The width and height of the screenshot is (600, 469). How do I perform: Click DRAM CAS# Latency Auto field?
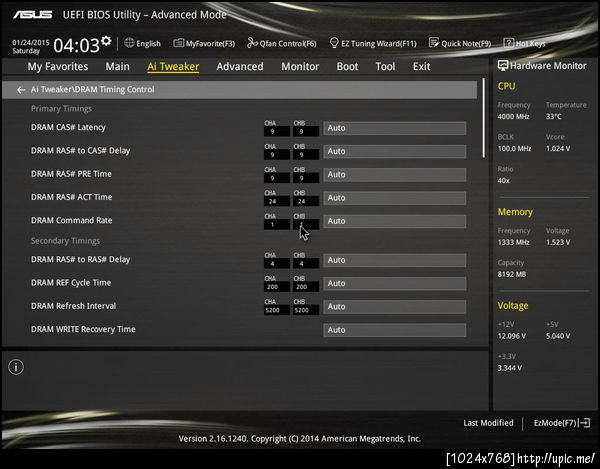pos(395,128)
